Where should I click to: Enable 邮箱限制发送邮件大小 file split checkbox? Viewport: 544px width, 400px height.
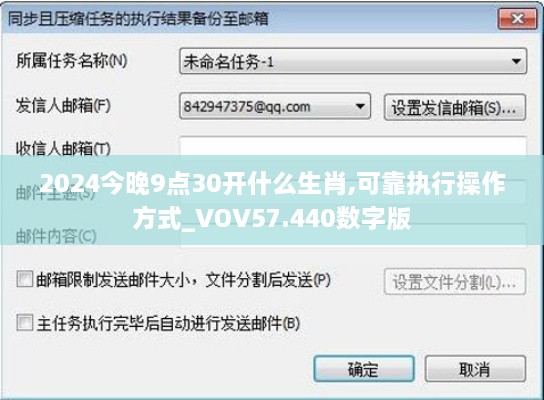pos(25,279)
